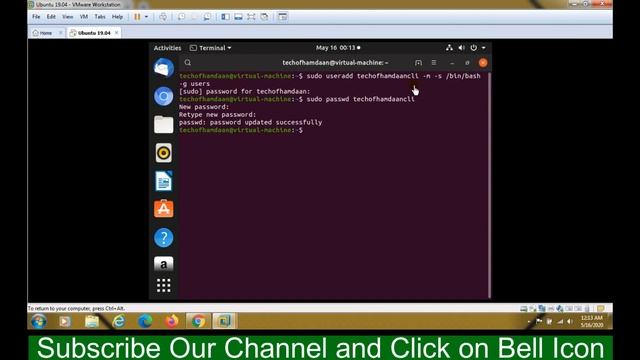This screenshot has width=640, height=360.
Task: Open the Edit menu in VMware
Action: click(51, 17)
